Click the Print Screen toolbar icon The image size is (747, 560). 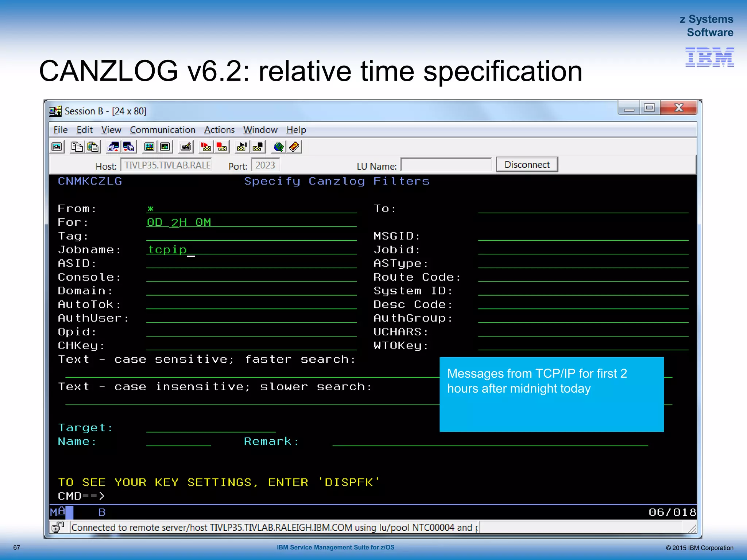pyautogui.click(x=57, y=147)
